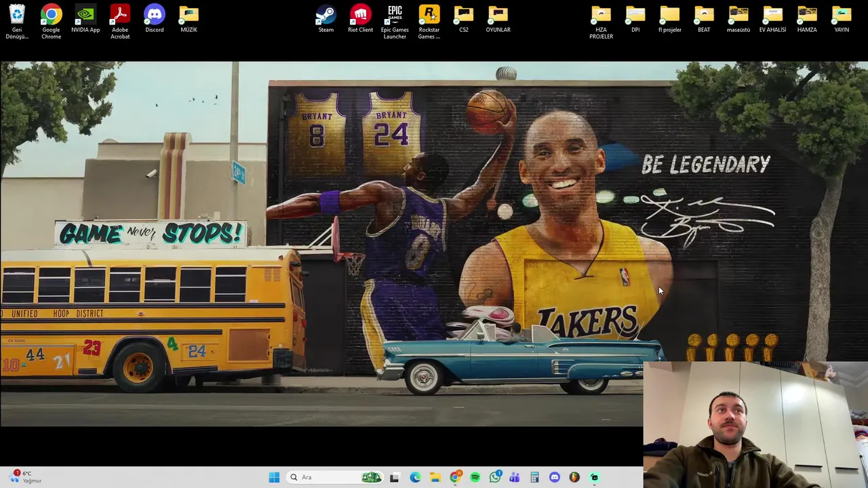Open FL Studio from the taskbar

(574, 477)
